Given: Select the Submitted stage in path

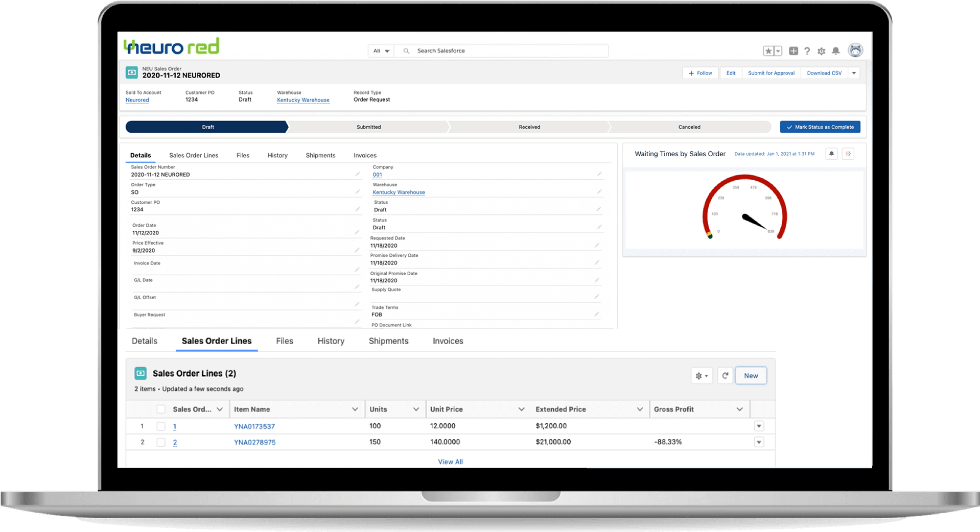Looking at the screenshot, I should click(368, 127).
